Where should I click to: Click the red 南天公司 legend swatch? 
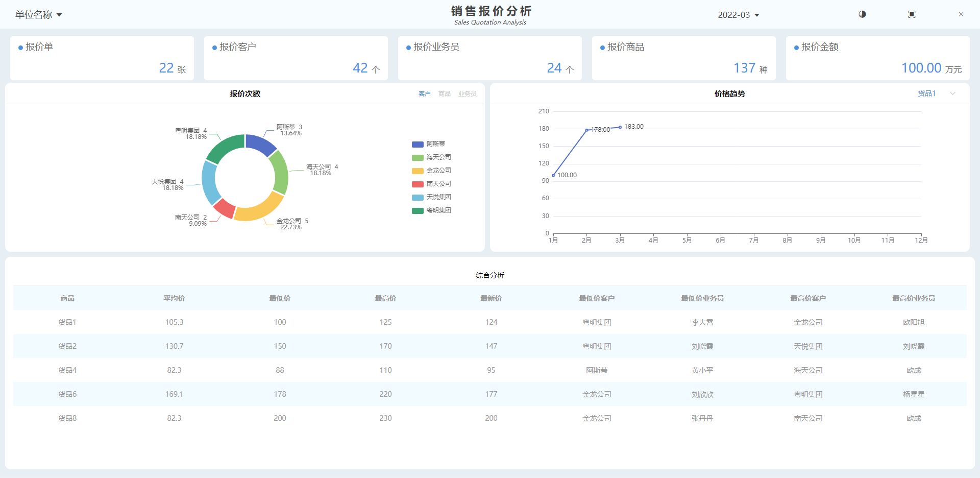pyautogui.click(x=418, y=184)
